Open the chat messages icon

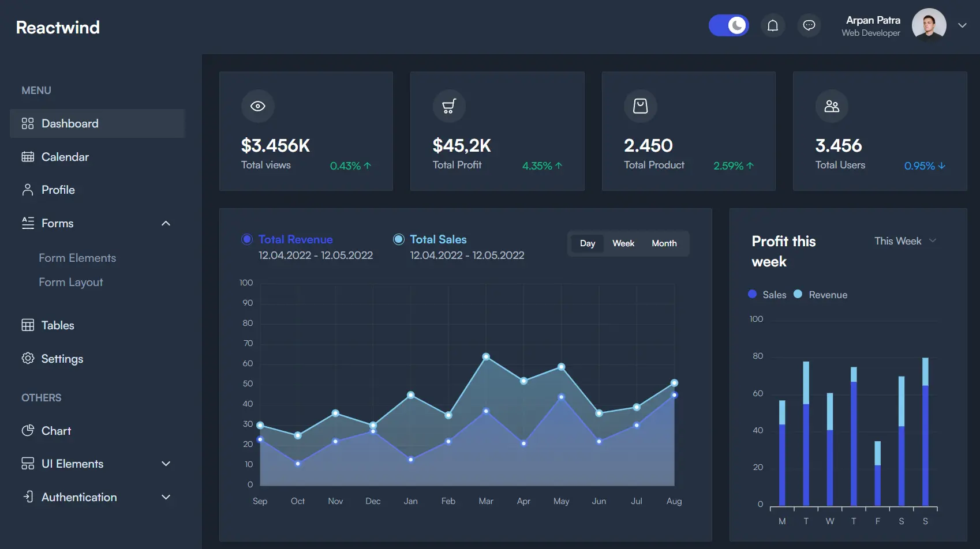[x=809, y=25]
